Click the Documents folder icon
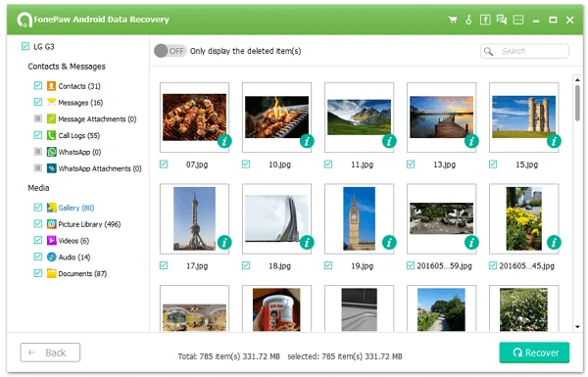588x377 pixels. (51, 273)
